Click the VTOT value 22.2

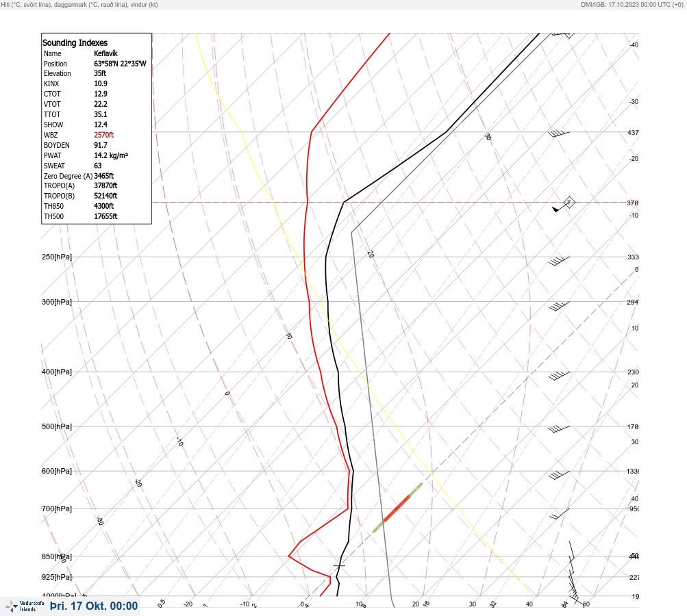coord(100,104)
